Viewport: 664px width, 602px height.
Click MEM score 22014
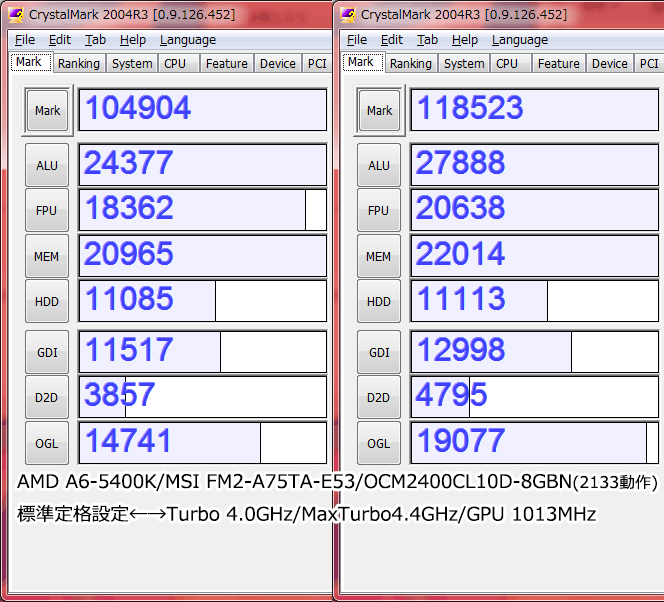coord(535,256)
